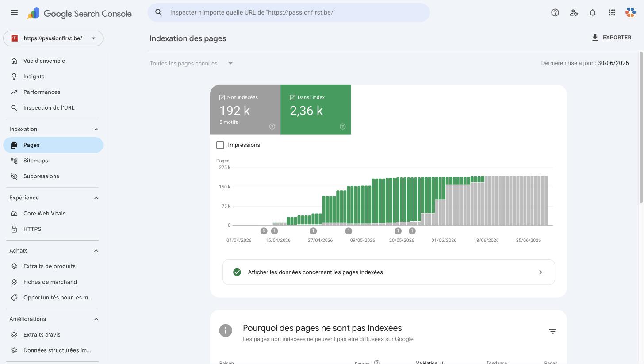This screenshot has height=364, width=644.
Task: Open Extraits de produits
Action: tap(53, 266)
